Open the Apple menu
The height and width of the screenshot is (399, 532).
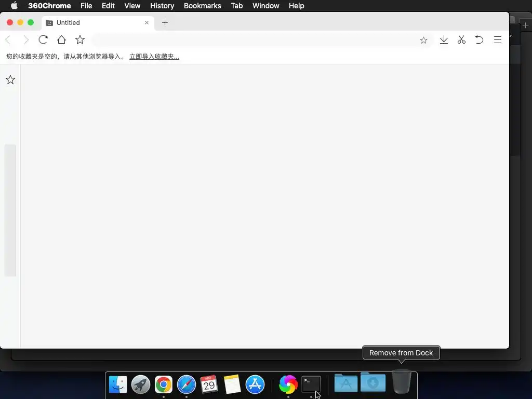coord(14,6)
